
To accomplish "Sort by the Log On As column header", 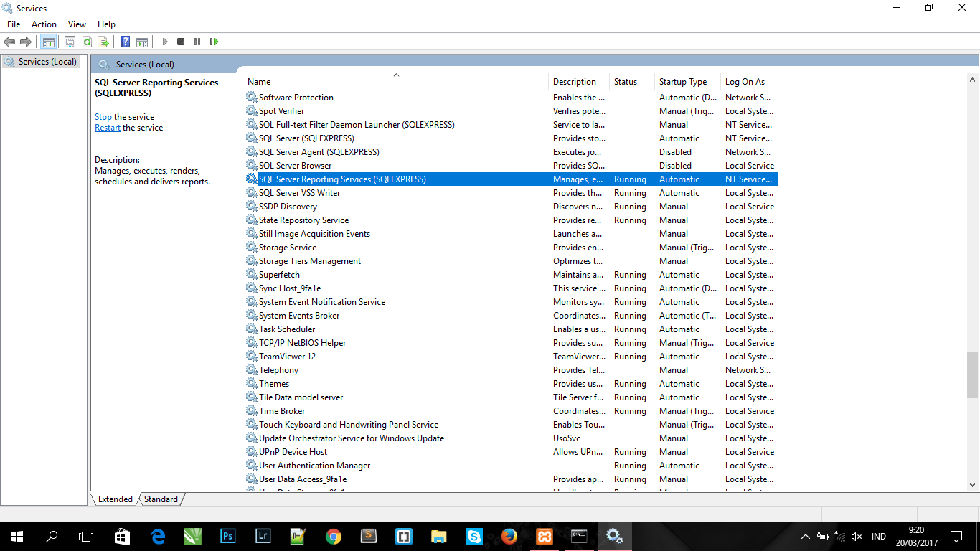I will (x=750, y=82).
